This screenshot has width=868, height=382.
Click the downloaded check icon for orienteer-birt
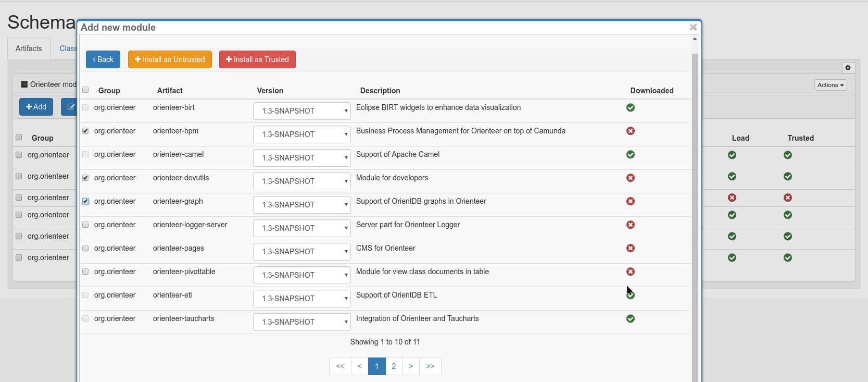[631, 107]
